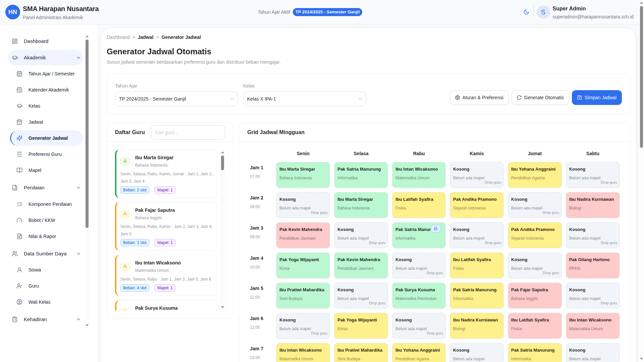
Task: Collapse the Penilaian menu group
Action: coord(78,188)
